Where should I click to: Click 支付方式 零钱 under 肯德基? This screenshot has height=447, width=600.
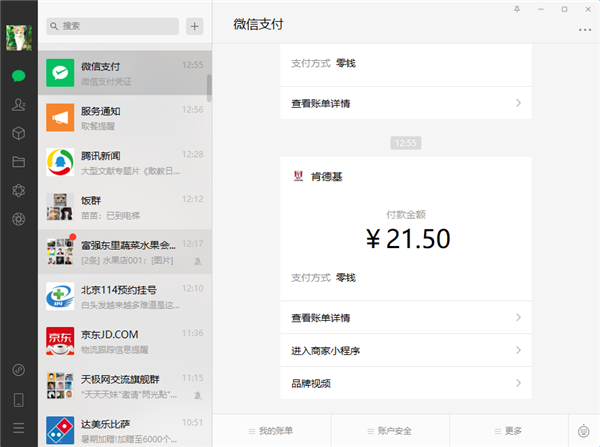324,277
